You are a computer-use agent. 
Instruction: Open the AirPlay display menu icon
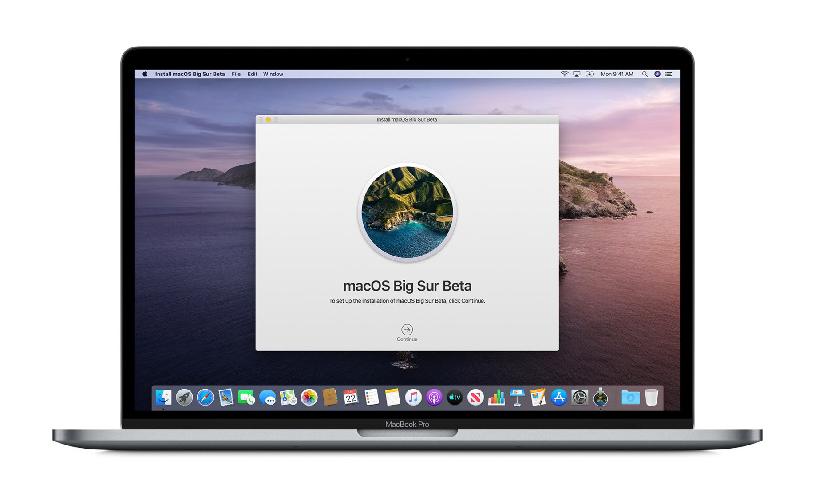click(577, 74)
